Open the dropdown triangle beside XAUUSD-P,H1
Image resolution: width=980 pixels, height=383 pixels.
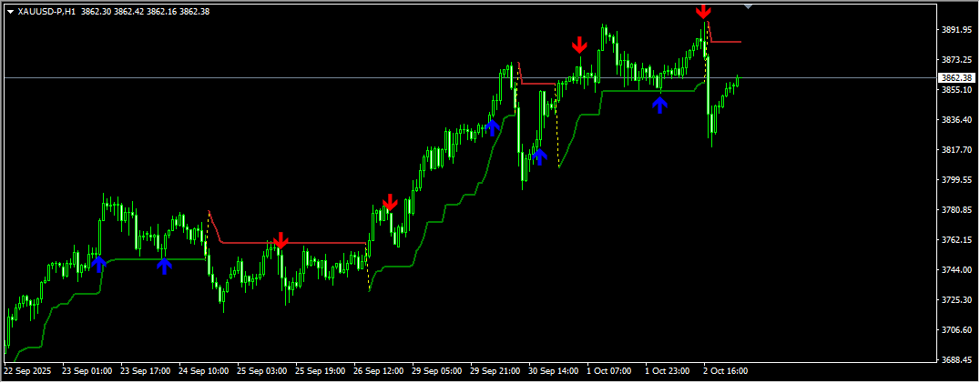pos(10,12)
